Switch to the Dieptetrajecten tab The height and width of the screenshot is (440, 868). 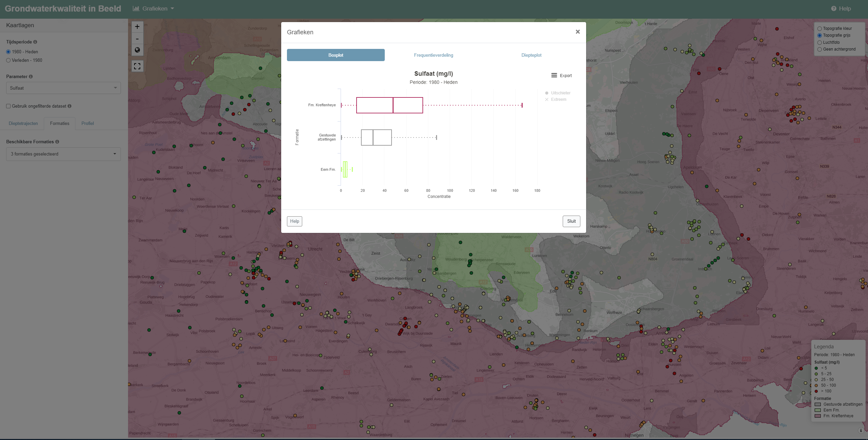[x=23, y=124]
